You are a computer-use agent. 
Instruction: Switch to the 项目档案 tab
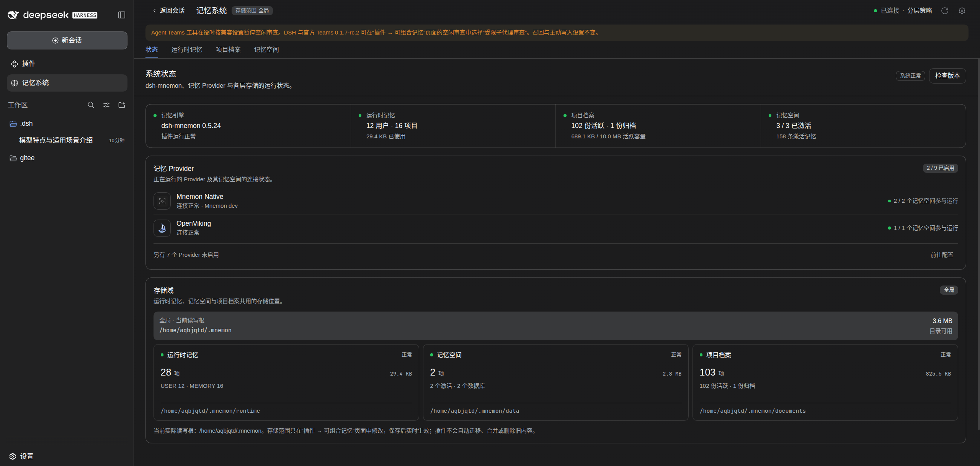click(x=228, y=50)
